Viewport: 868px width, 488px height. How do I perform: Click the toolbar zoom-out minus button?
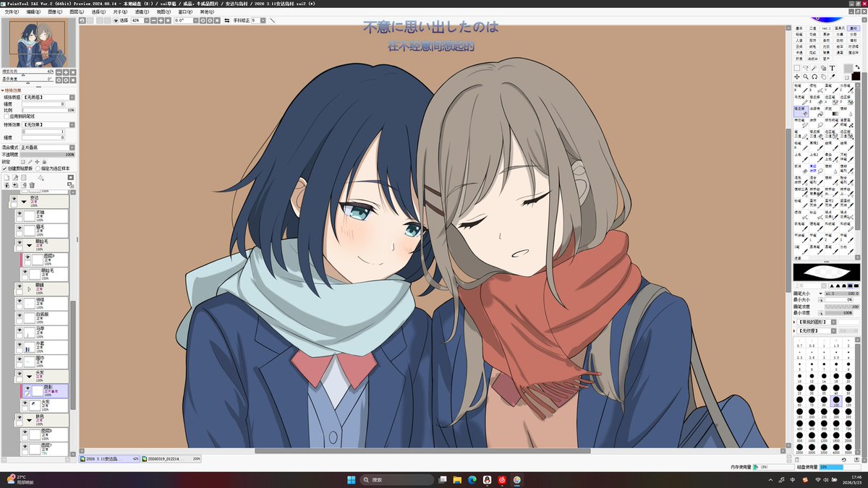tap(154, 20)
